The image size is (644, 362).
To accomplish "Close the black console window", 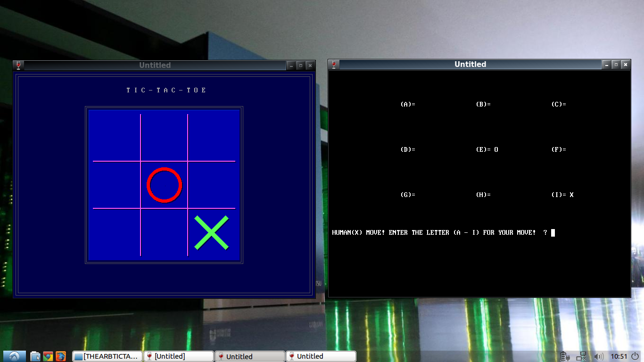I will coord(626,65).
